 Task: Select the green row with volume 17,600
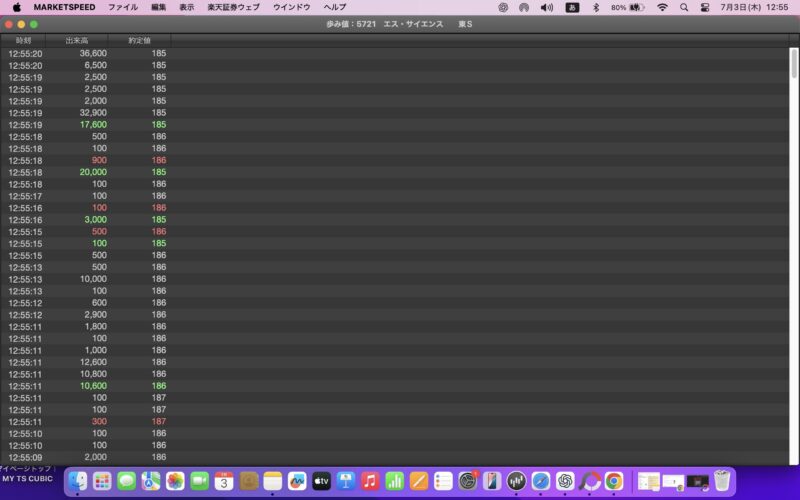394,124
